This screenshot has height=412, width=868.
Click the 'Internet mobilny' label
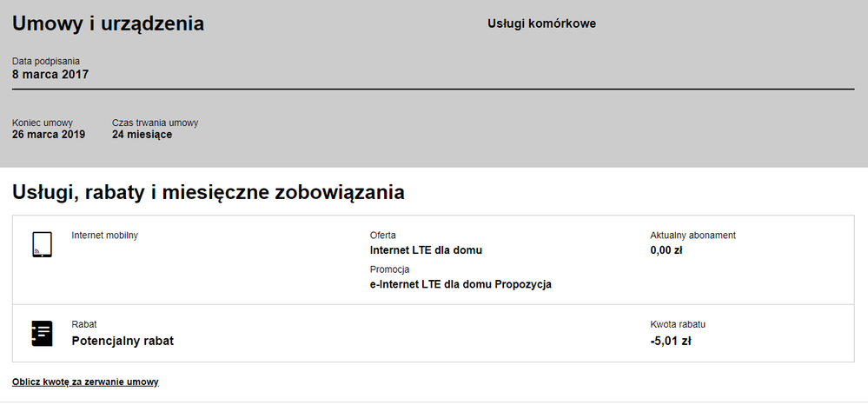tap(104, 236)
